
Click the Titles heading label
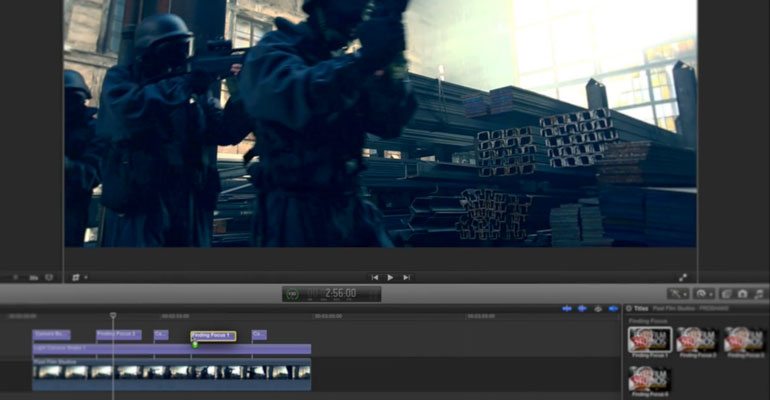(641, 309)
